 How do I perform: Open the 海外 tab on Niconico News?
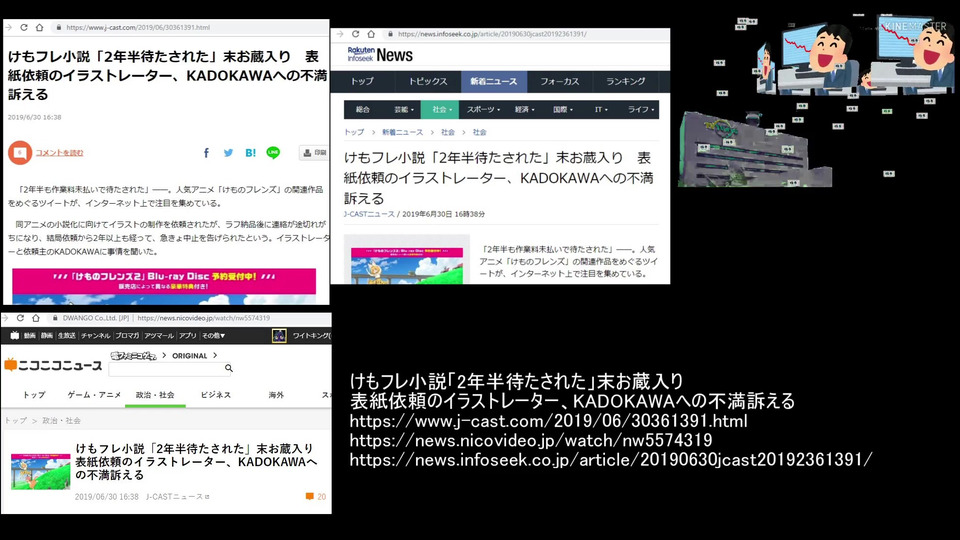(276, 395)
